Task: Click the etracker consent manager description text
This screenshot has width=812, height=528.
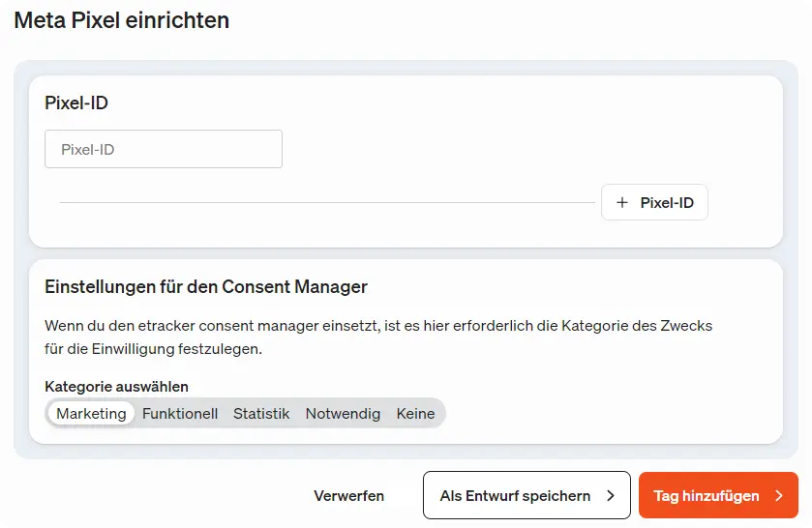Action: 378,337
